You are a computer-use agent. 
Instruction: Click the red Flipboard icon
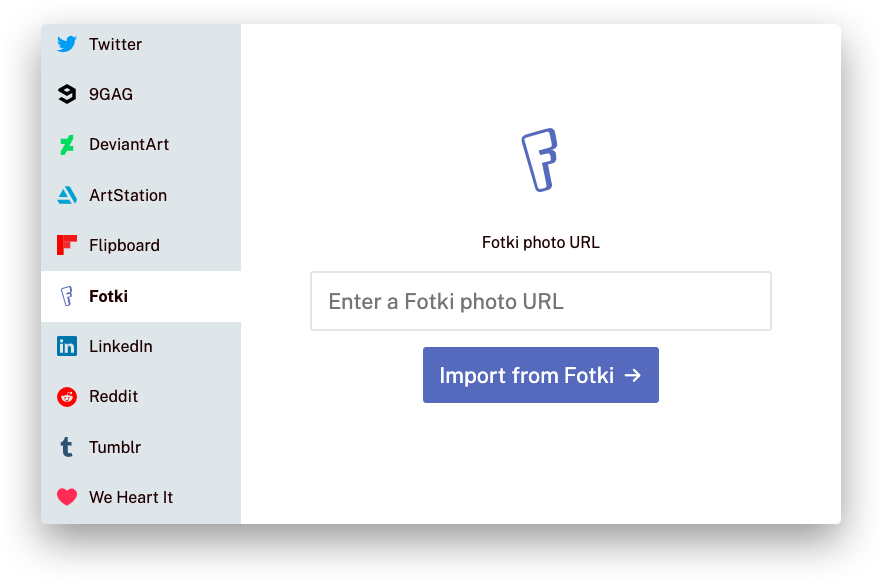(x=67, y=245)
